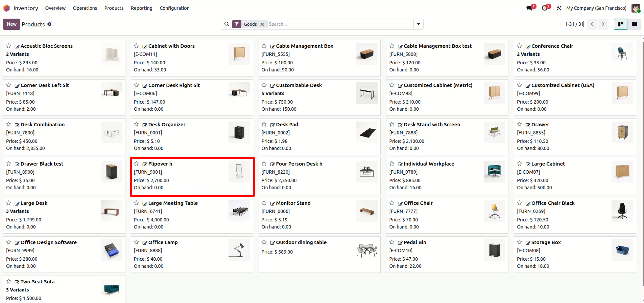
Task: Open the user avatar menu
Action: point(636,8)
